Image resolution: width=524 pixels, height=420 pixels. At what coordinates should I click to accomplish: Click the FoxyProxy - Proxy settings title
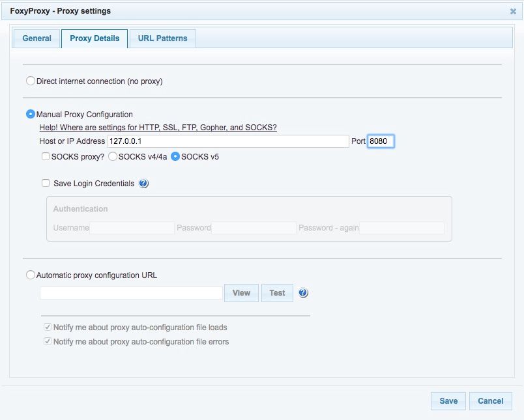click(60, 11)
